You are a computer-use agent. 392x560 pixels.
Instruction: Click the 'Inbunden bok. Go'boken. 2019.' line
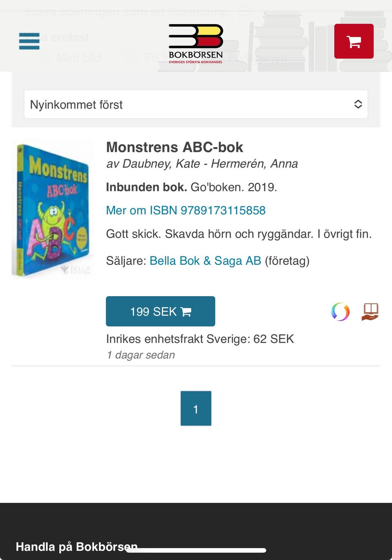(191, 187)
